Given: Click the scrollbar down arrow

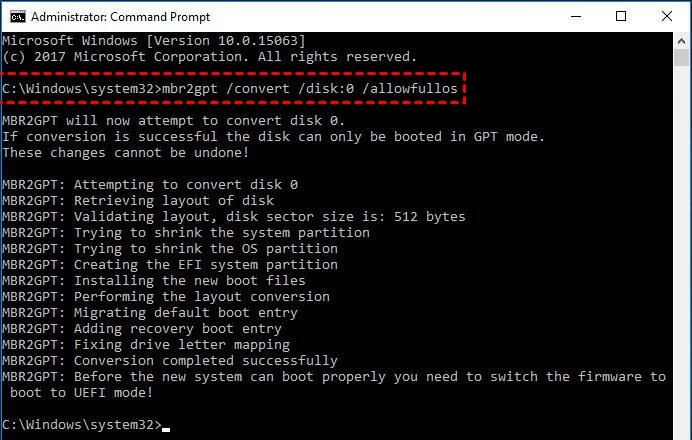Looking at the screenshot, I should coord(682,431).
